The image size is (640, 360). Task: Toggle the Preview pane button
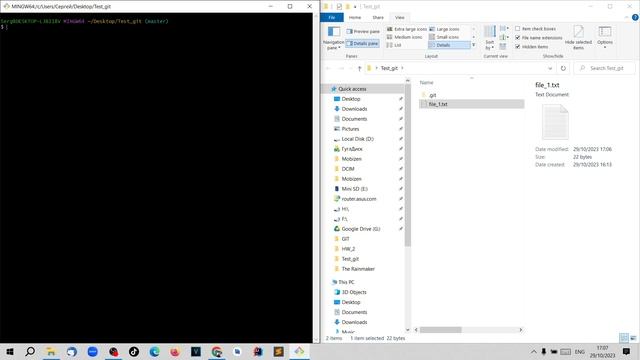point(363,31)
